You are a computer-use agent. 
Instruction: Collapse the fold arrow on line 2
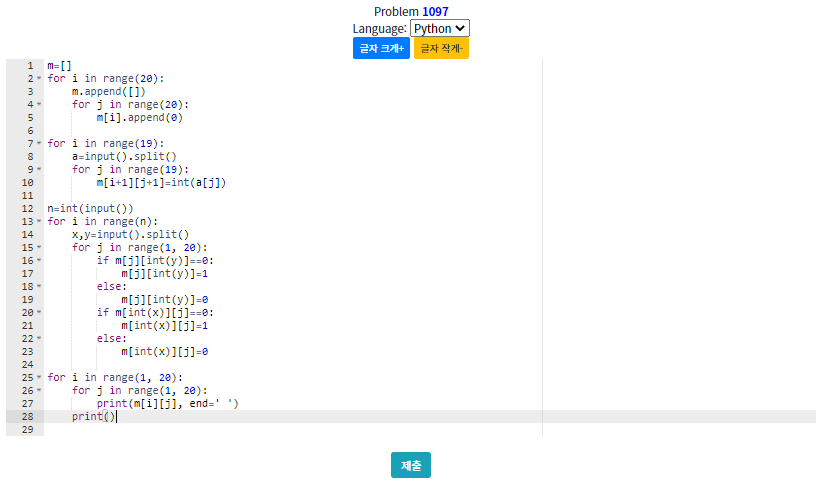coord(39,79)
